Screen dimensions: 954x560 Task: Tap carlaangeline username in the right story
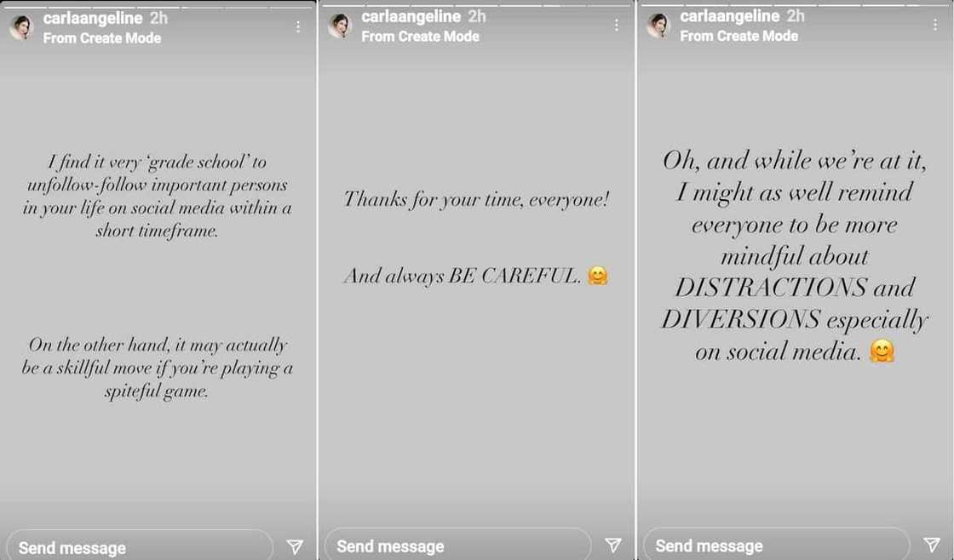click(730, 16)
